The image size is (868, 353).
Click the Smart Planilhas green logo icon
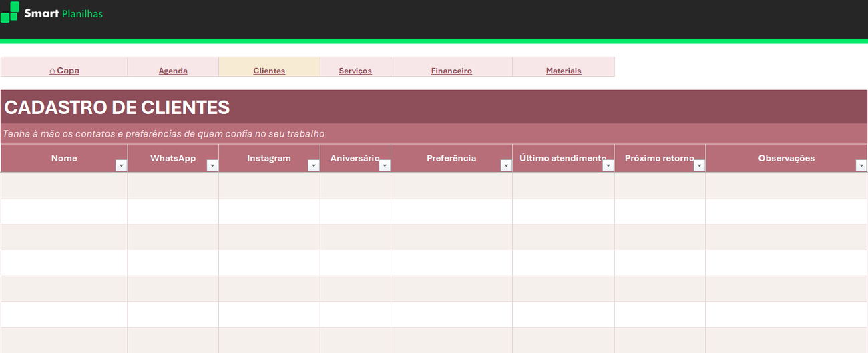click(10, 12)
